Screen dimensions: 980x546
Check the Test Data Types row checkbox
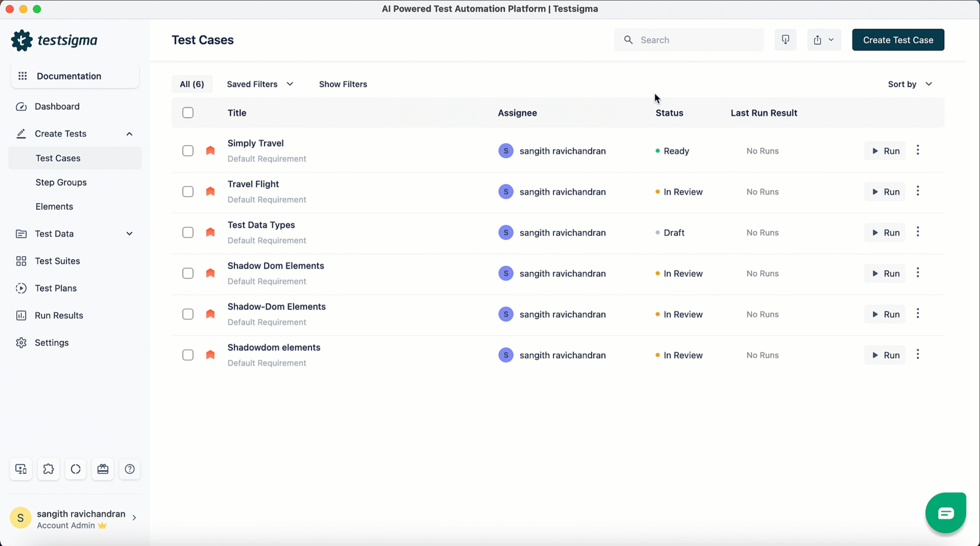188,232
